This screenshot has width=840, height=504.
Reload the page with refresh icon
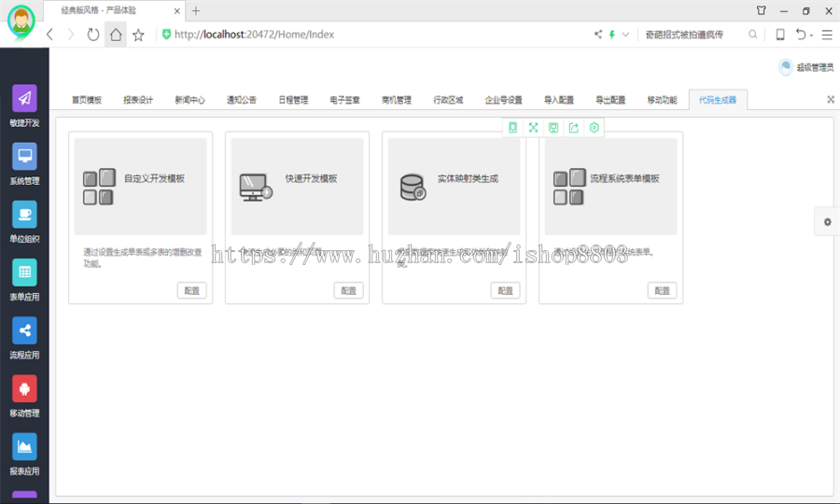(x=93, y=35)
